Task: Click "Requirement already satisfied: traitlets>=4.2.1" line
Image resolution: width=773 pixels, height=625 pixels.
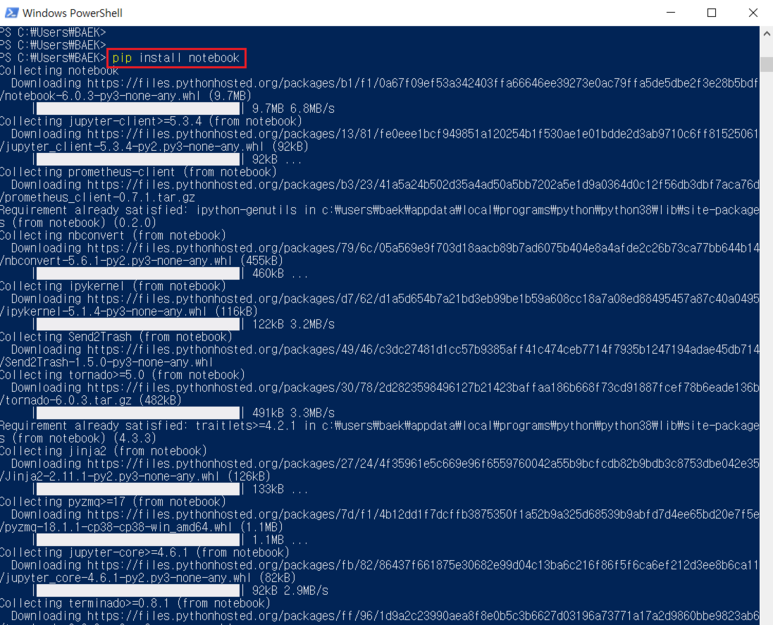Action: pyautogui.click(x=380, y=425)
